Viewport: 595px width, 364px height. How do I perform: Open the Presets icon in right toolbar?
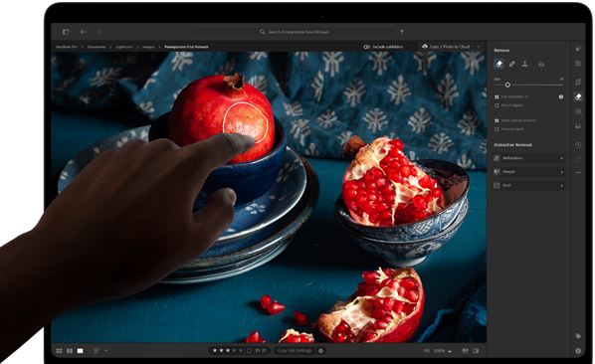pyautogui.click(x=578, y=49)
